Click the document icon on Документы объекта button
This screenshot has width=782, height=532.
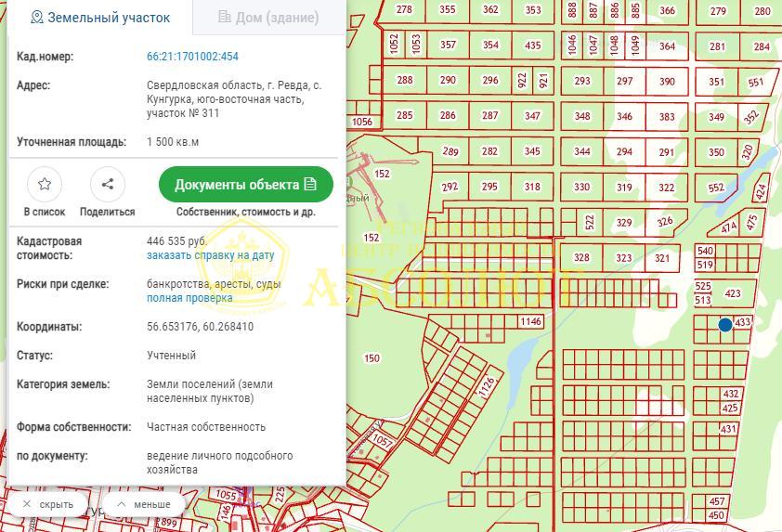310,184
